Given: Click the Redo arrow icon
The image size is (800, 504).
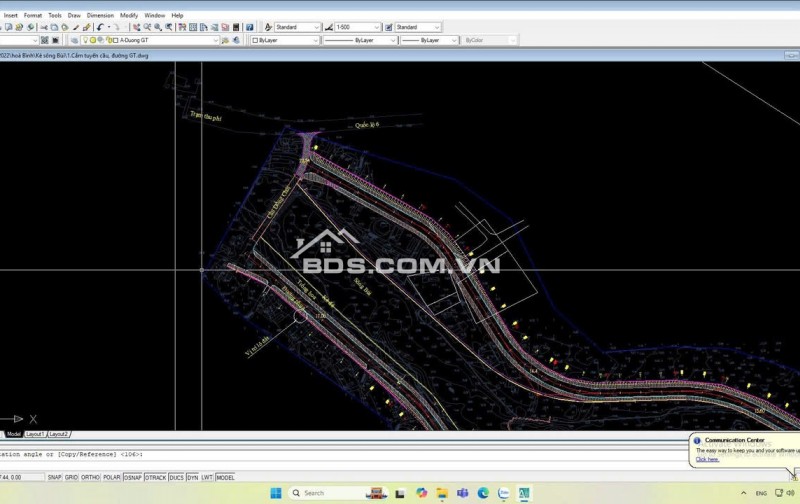Looking at the screenshot, I should click(x=117, y=27).
